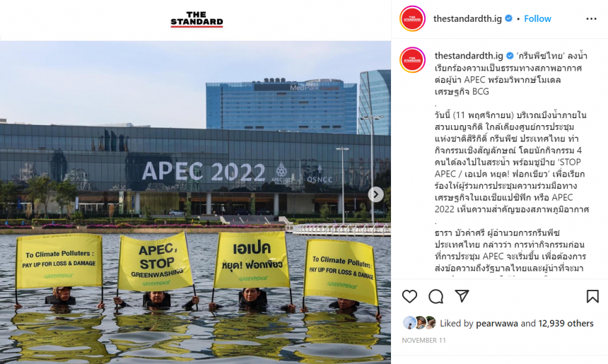Click header profile picture of The Standard
608x364 pixels.
click(413, 18)
